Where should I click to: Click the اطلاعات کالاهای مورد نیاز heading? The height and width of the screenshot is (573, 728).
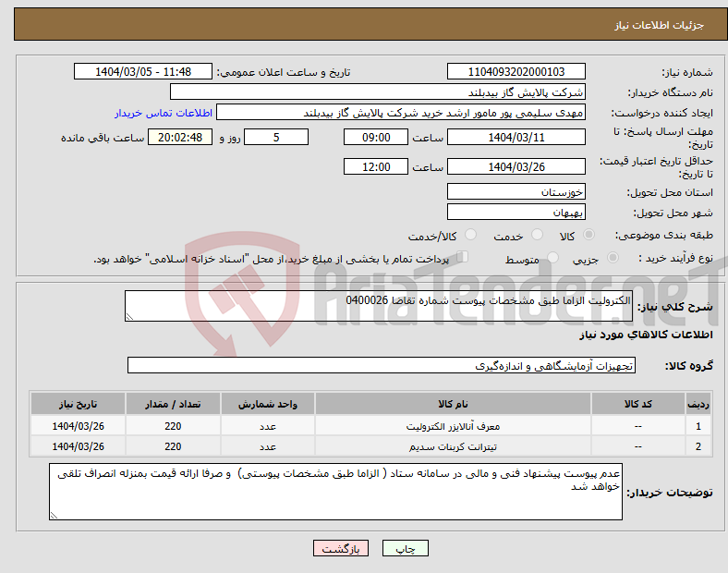(646, 335)
